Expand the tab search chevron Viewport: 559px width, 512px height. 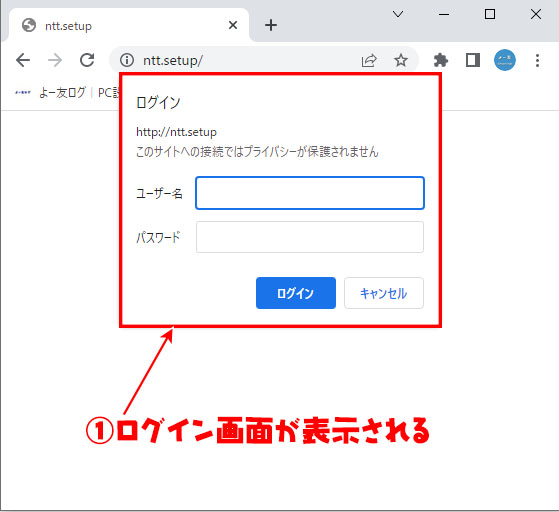tap(398, 14)
